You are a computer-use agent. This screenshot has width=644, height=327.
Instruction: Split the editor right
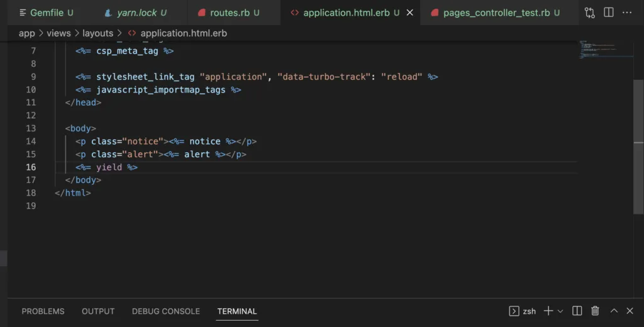(x=609, y=13)
